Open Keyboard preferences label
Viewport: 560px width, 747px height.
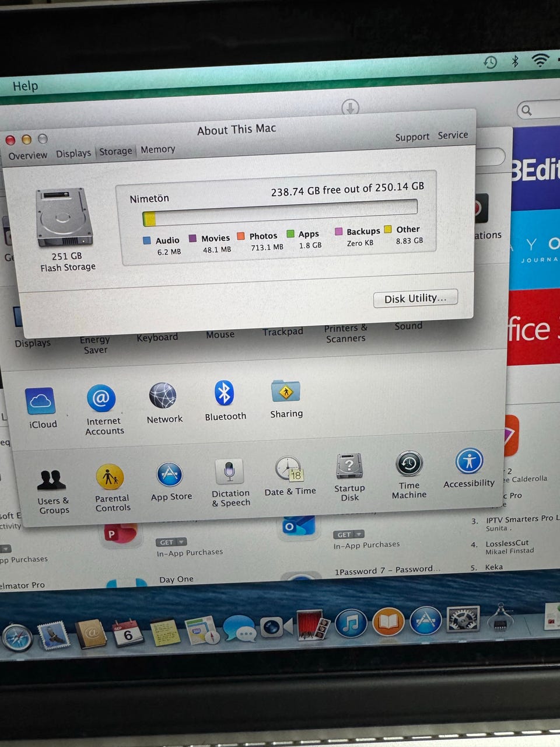(x=157, y=337)
